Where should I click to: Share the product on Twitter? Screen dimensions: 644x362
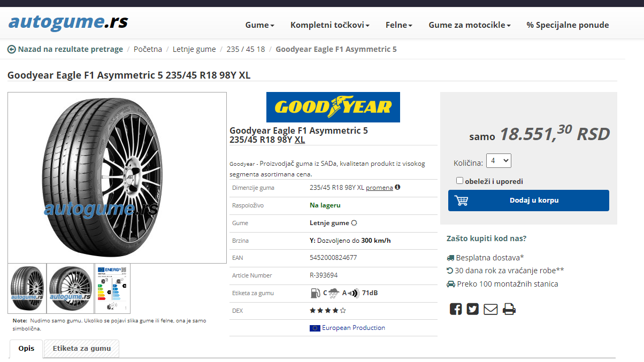(x=472, y=309)
